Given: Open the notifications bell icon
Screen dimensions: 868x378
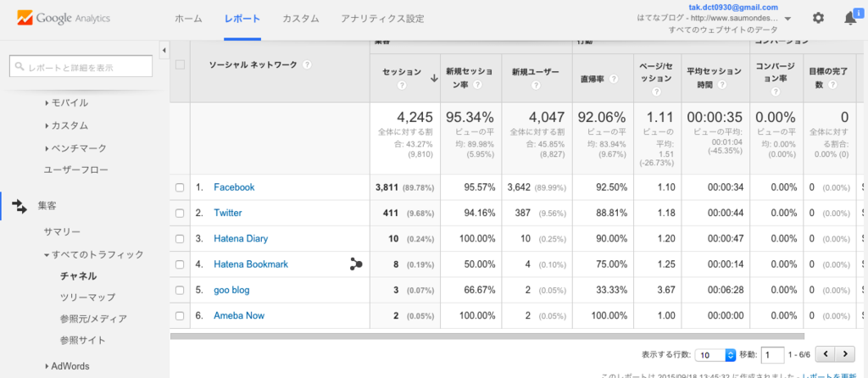Looking at the screenshot, I should [x=850, y=19].
